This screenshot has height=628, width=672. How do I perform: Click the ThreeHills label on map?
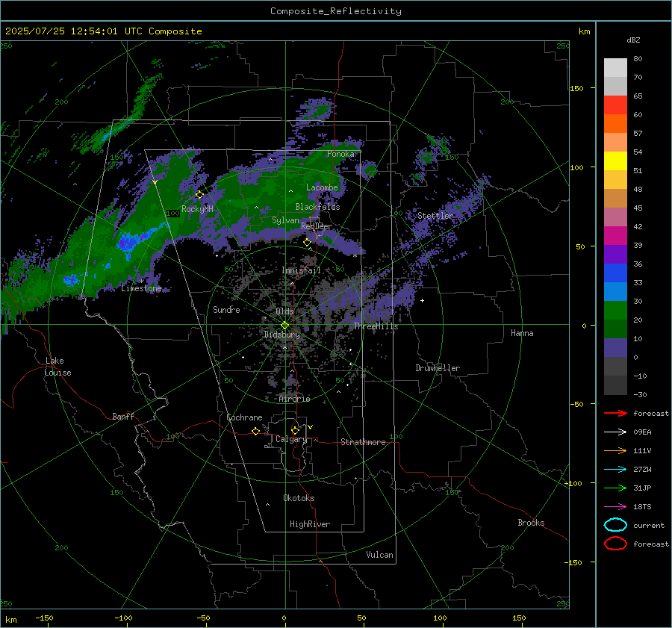[x=376, y=326]
